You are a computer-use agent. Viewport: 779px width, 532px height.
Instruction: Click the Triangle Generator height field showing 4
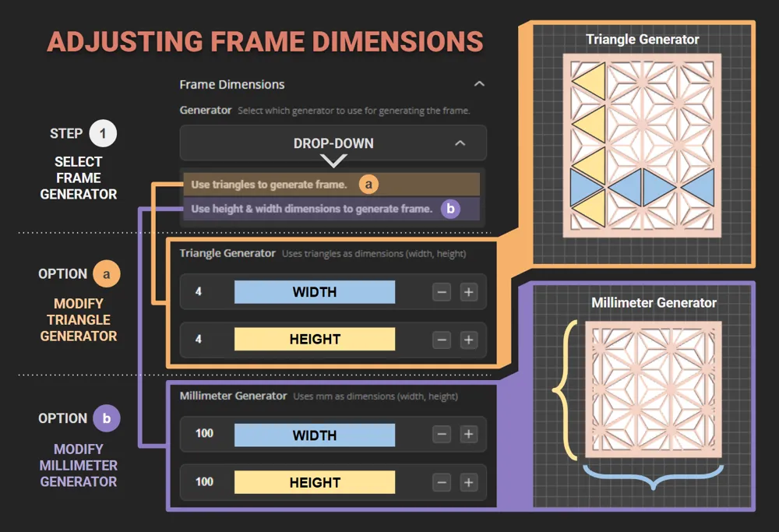coord(199,340)
